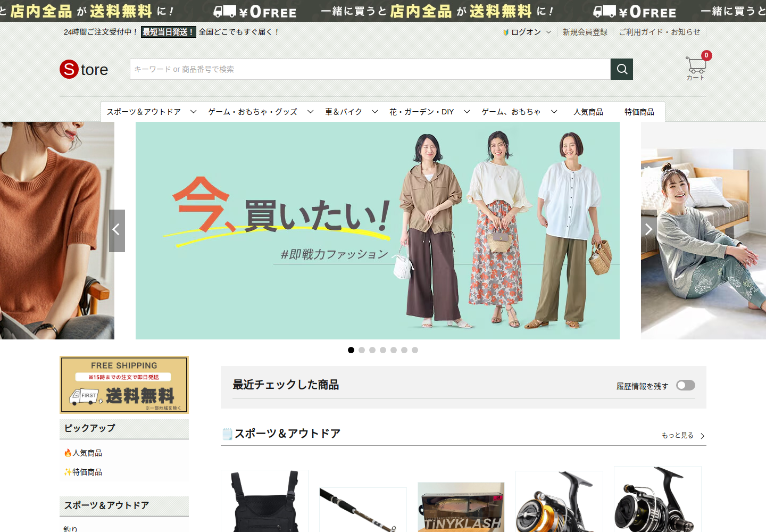Click the arrow next to もっと見る
Screen dimensions: 766x532
[702, 436]
